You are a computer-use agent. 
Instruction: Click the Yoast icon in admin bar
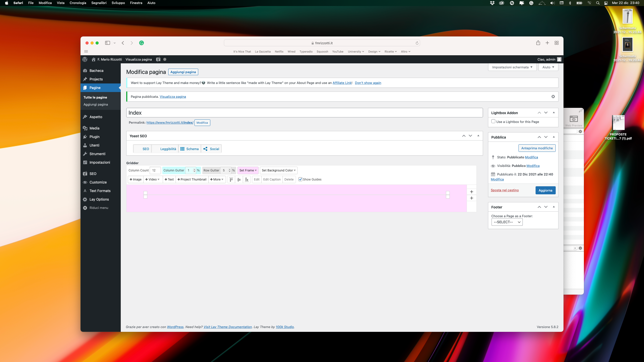[158, 59]
